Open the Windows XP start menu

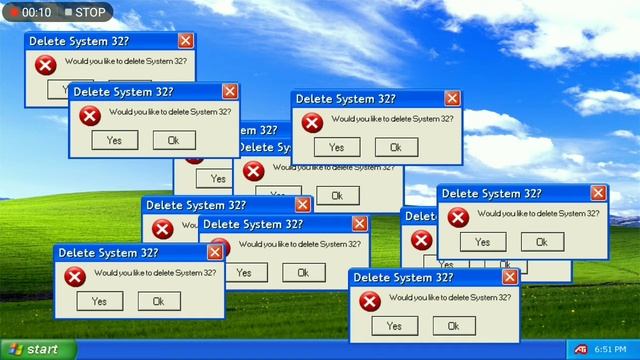(x=38, y=349)
